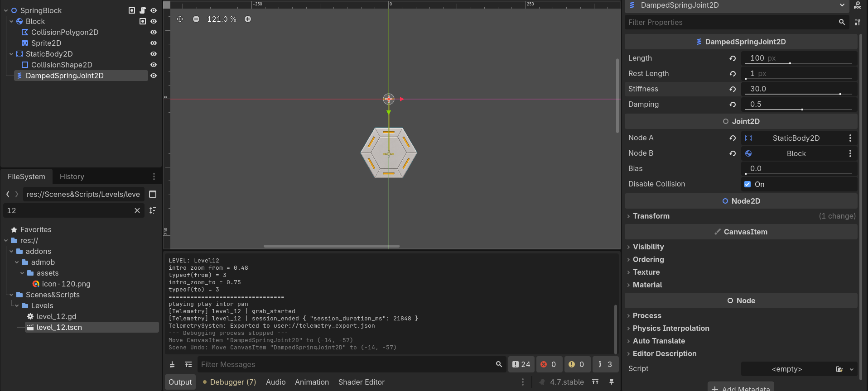Image resolution: width=868 pixels, height=391 pixels.
Task: Toggle the error messages filter button
Action: click(x=549, y=364)
